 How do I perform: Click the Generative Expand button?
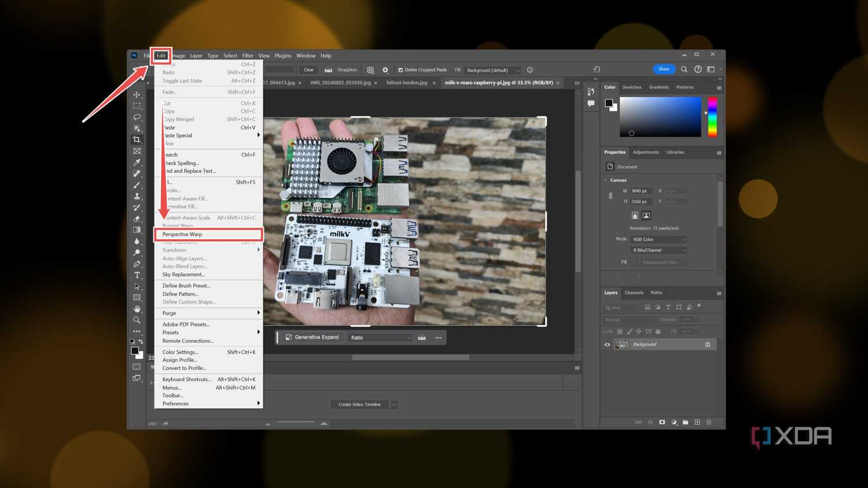(x=312, y=337)
